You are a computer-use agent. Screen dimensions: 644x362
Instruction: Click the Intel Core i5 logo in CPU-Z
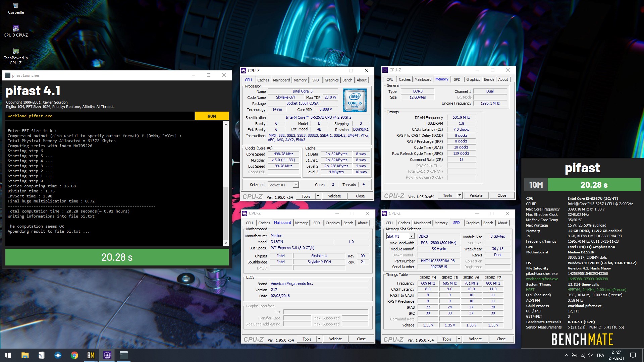click(x=355, y=100)
